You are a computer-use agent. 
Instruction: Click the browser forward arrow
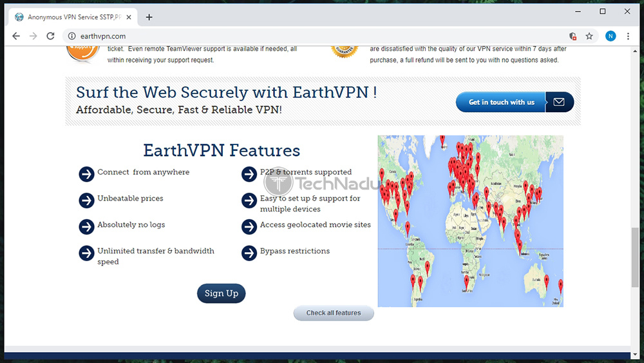click(x=33, y=36)
